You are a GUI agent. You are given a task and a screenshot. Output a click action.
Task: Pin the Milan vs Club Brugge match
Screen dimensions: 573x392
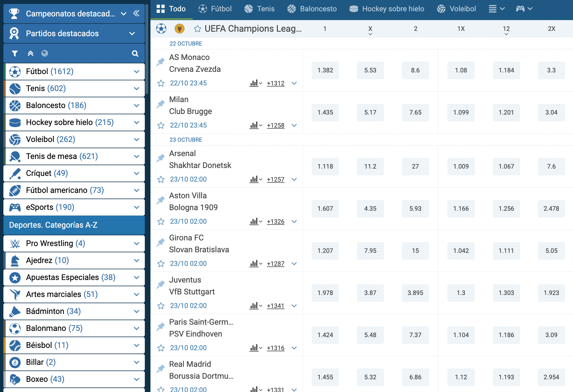point(161,104)
